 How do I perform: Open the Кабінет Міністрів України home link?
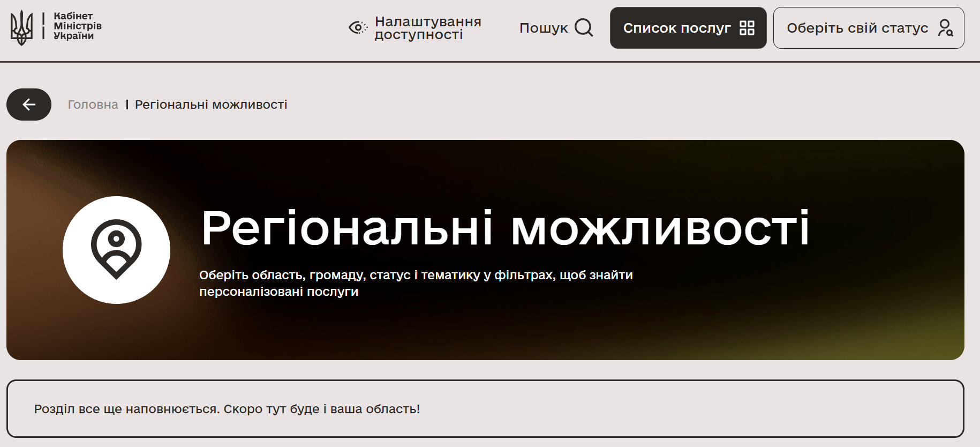click(77, 26)
